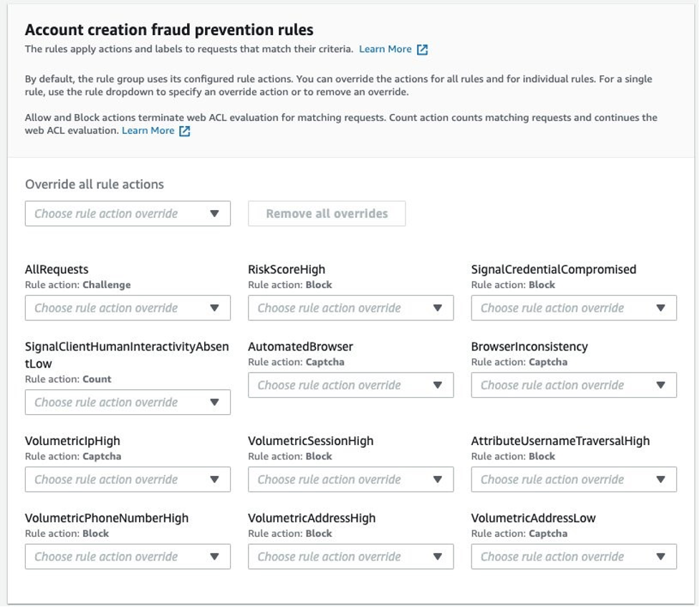The width and height of the screenshot is (700, 607).
Task: Expand VolumetricSessionHigh override dropdown
Action: (x=350, y=480)
